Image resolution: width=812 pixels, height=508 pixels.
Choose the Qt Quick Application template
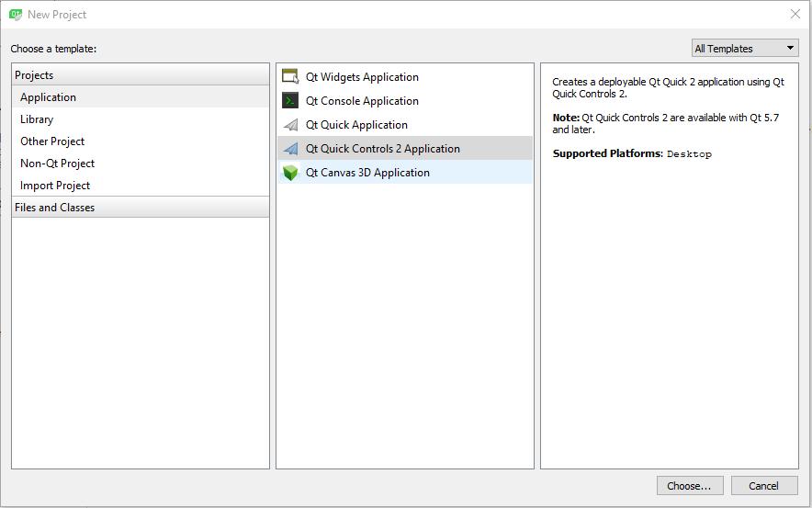405,125
